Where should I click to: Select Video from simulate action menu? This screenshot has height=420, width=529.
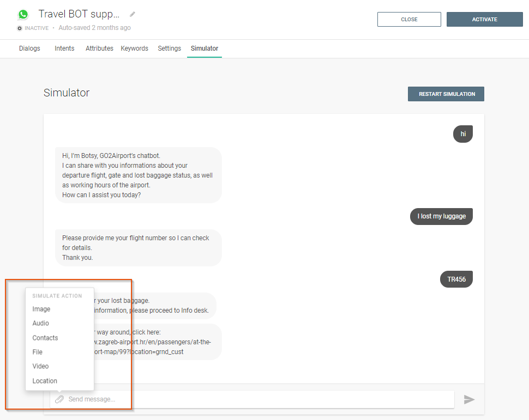click(x=41, y=366)
